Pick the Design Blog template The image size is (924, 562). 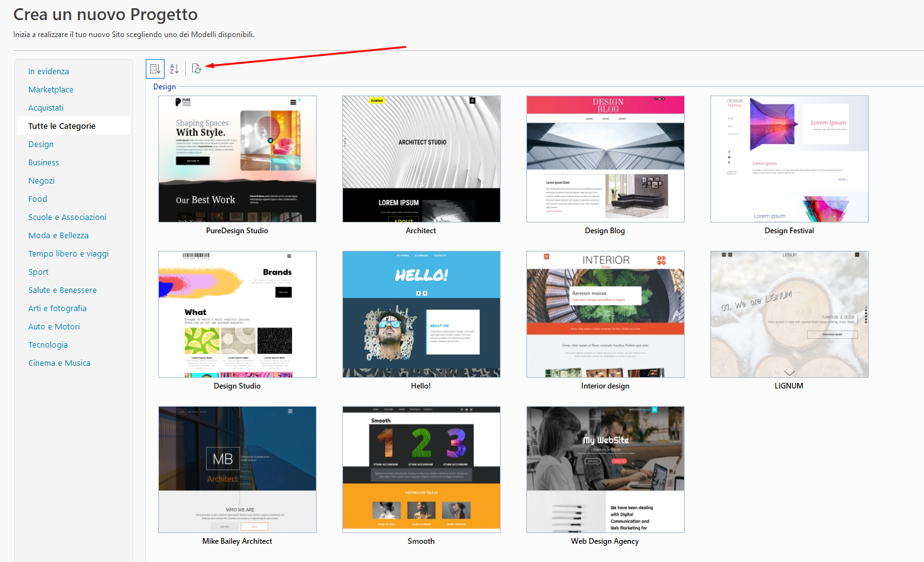[x=605, y=159]
